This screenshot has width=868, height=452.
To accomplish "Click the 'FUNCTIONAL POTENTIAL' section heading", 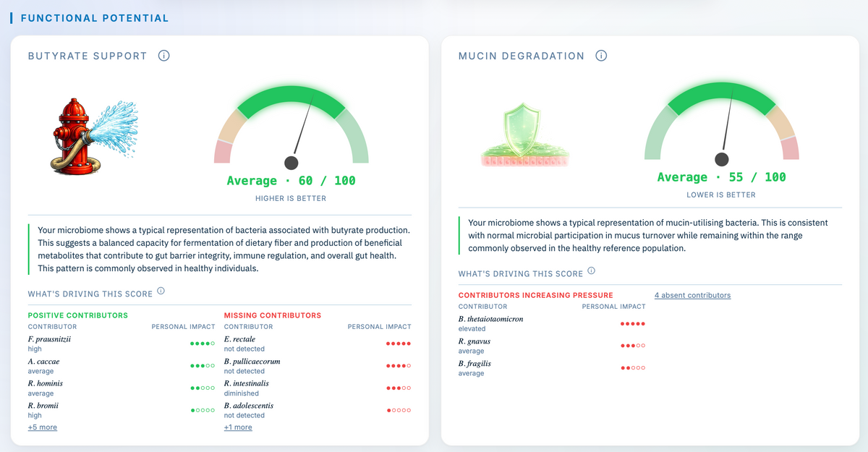I will [95, 18].
